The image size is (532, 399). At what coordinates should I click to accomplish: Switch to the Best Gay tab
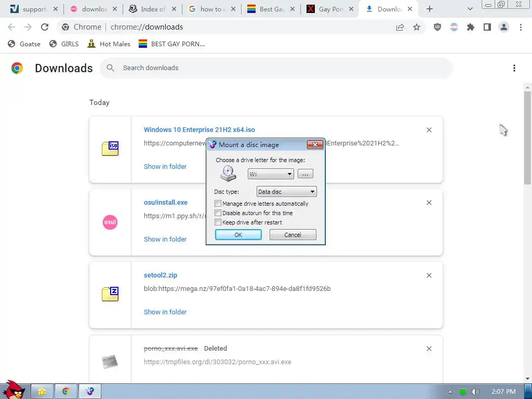coord(267,9)
